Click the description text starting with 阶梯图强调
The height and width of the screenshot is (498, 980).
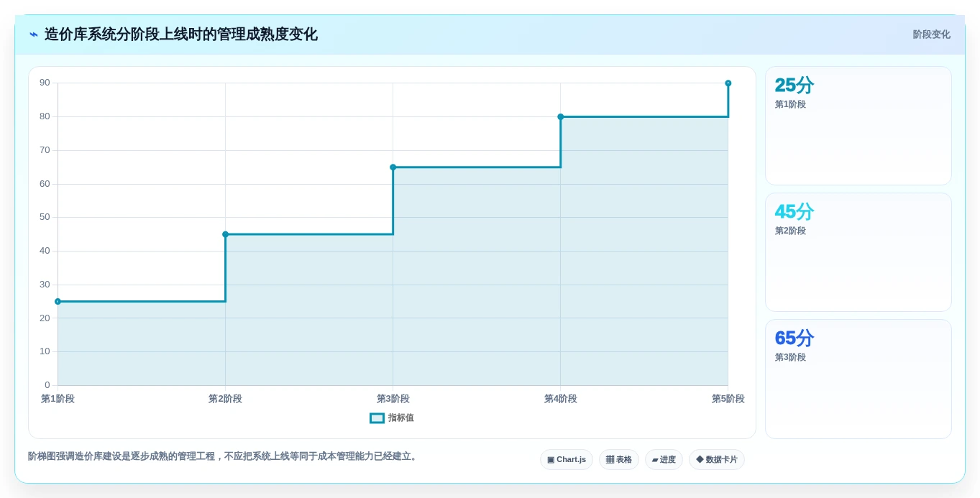(x=224, y=456)
